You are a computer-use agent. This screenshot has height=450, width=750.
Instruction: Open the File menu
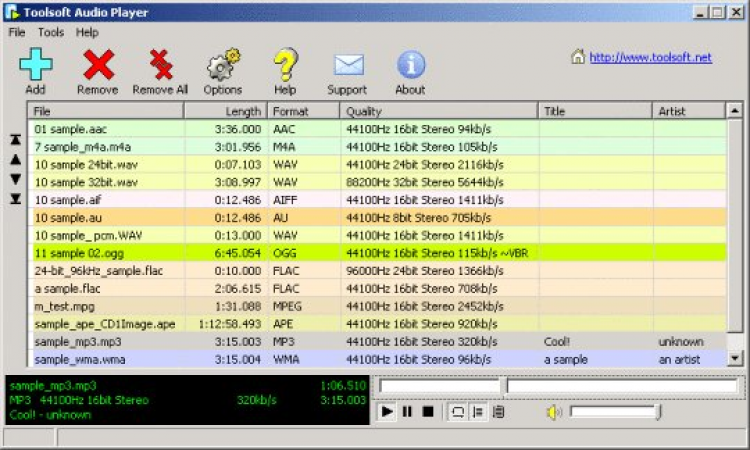tap(16, 32)
